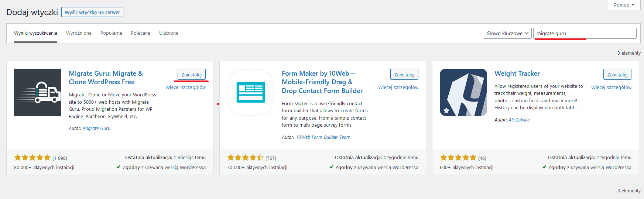Click Wyślij wtyczkę na serwer button
Viewport: 644px width, 199px height.
[92, 12]
